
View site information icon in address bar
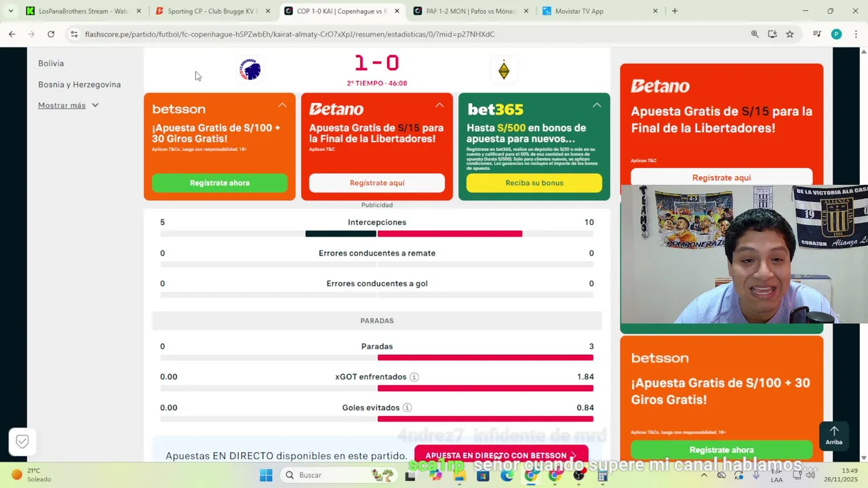tap(74, 34)
